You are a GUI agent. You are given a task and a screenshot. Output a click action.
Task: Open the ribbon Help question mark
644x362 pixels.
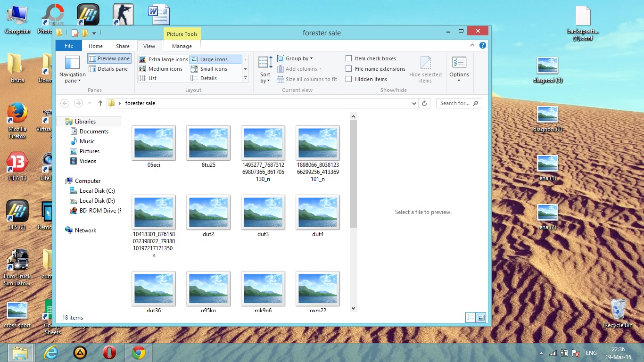point(482,46)
